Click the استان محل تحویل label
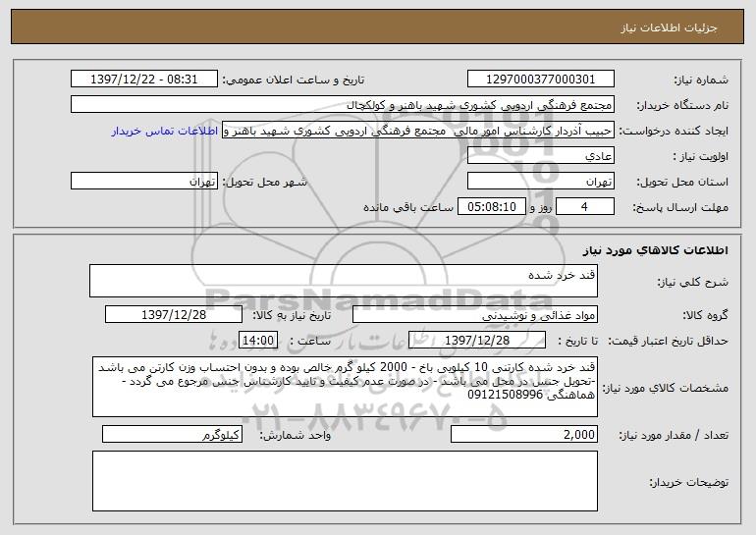 tap(682, 182)
